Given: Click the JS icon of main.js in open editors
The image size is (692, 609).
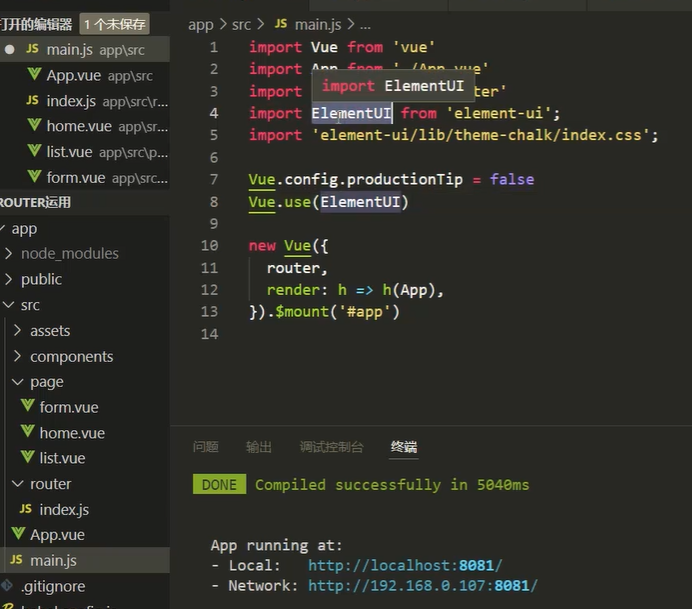Looking at the screenshot, I should pyautogui.click(x=32, y=49).
